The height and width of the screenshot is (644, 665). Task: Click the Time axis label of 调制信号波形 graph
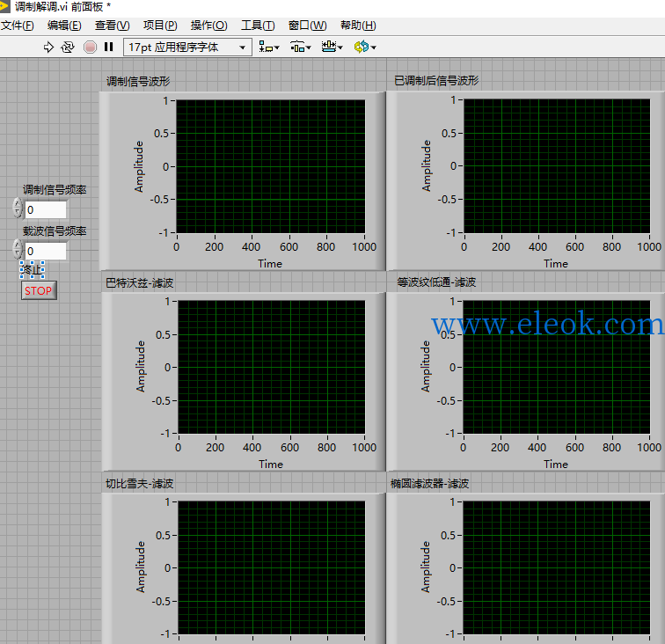(270, 263)
